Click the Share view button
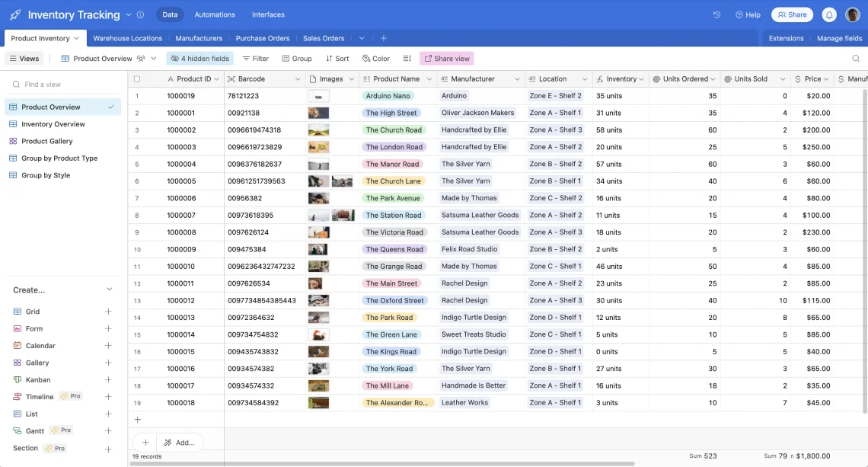Image resolution: width=868 pixels, height=467 pixels. pyautogui.click(x=446, y=59)
